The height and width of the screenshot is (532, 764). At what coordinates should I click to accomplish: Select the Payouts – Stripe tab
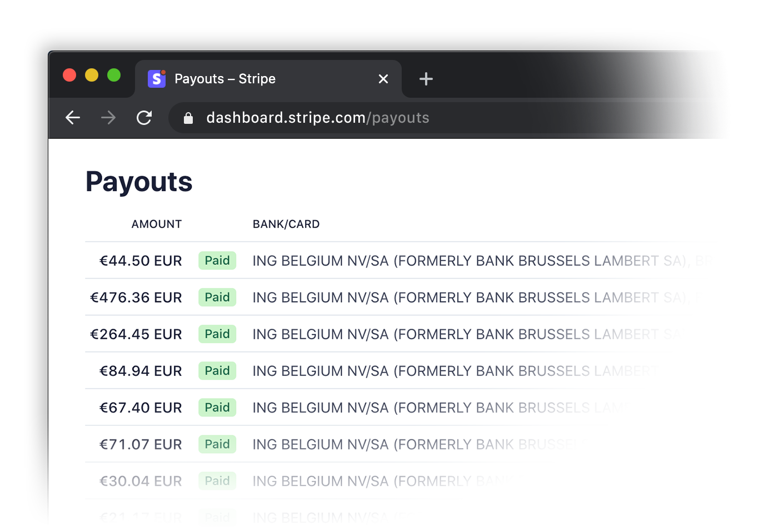pyautogui.click(x=268, y=79)
